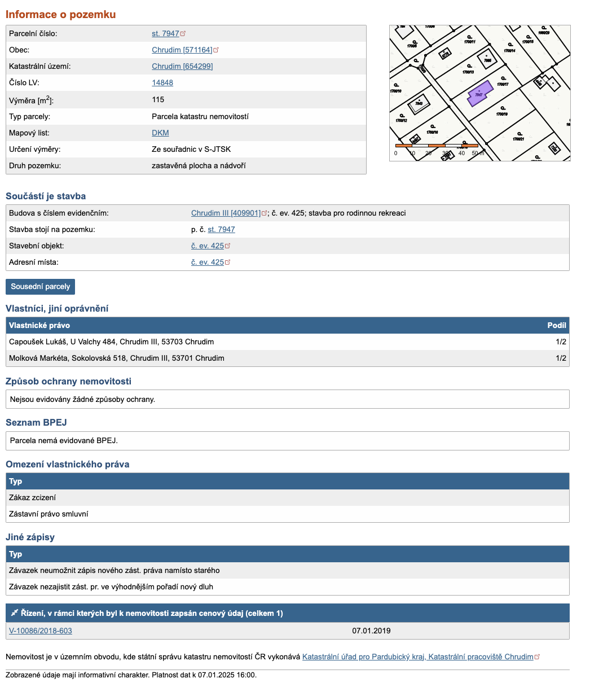Viewport: 590px width, 700px height.
Task: Follow the DKM map sheet link
Action: (160, 133)
